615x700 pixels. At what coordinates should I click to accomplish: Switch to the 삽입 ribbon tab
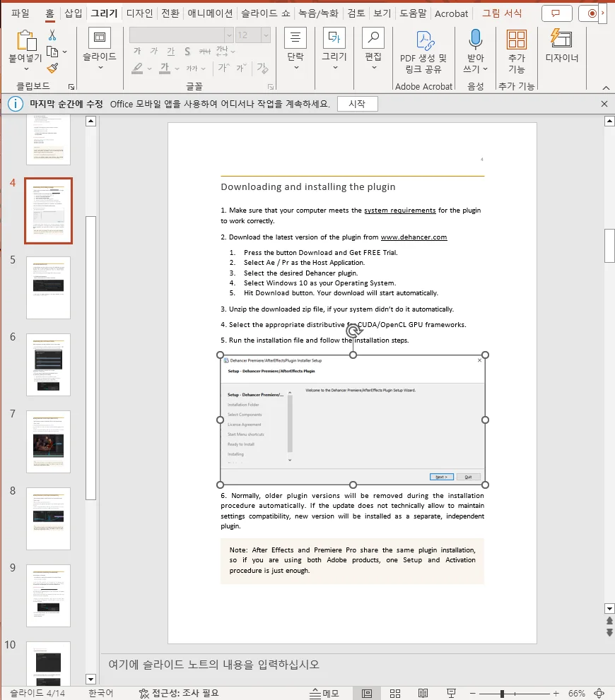[74, 13]
